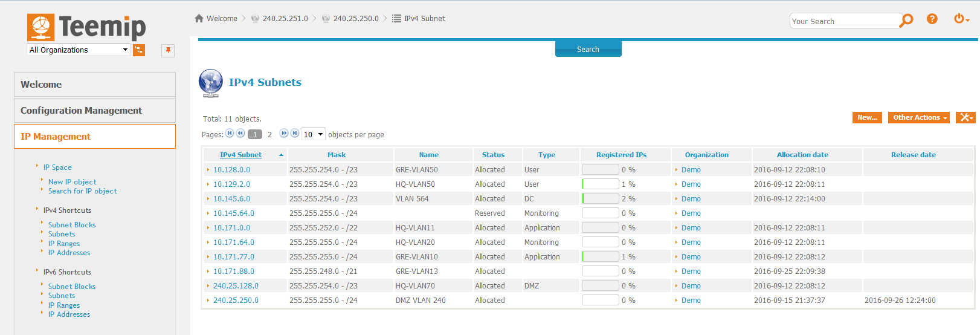Click the organization hierarchy icon
The width and height of the screenshot is (980, 335).
coord(139,50)
